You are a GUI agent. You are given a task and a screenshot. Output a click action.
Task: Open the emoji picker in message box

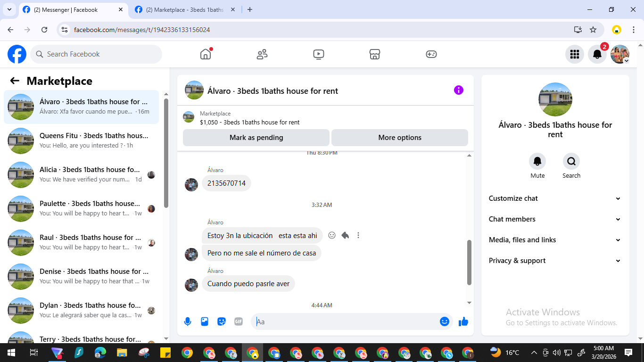point(445,321)
